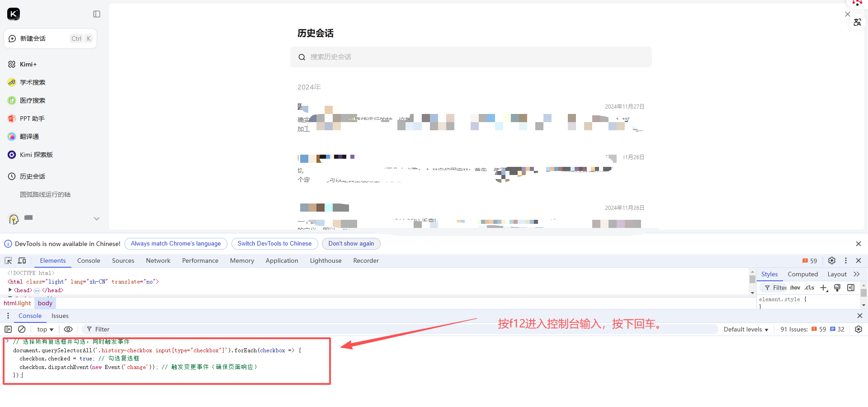Expand the head element node
The image size is (868, 407).
click(x=10, y=290)
